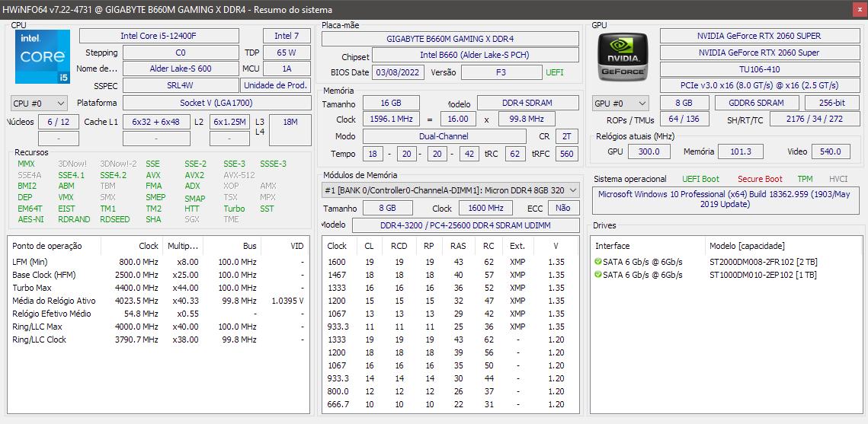868x424 pixels.
Task: Click the NVIDIA GeForce RTX 2060 SUPER field
Action: 759,36
